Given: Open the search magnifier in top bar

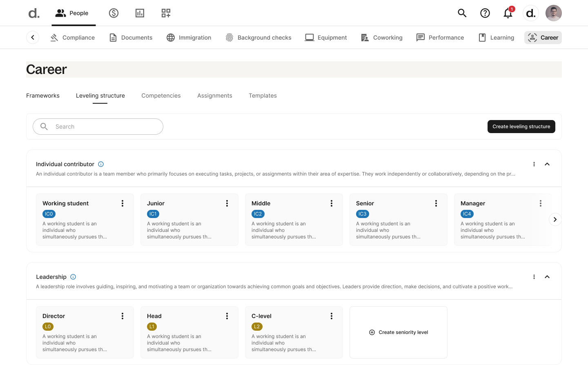Looking at the screenshot, I should (x=462, y=13).
